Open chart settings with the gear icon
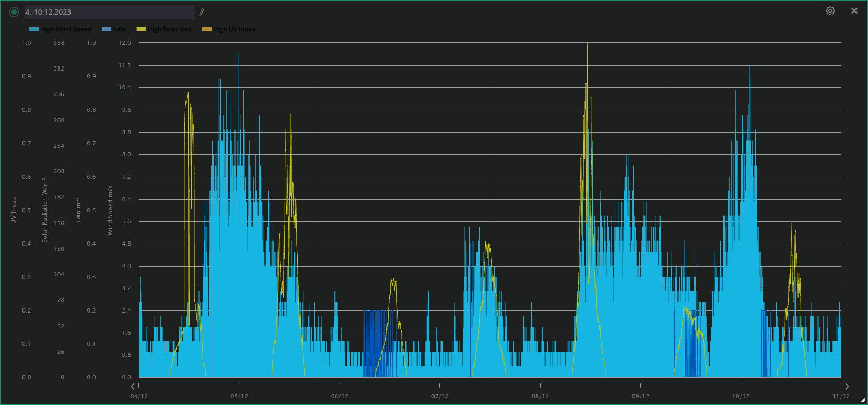Image resolution: width=868 pixels, height=405 pixels. [830, 11]
